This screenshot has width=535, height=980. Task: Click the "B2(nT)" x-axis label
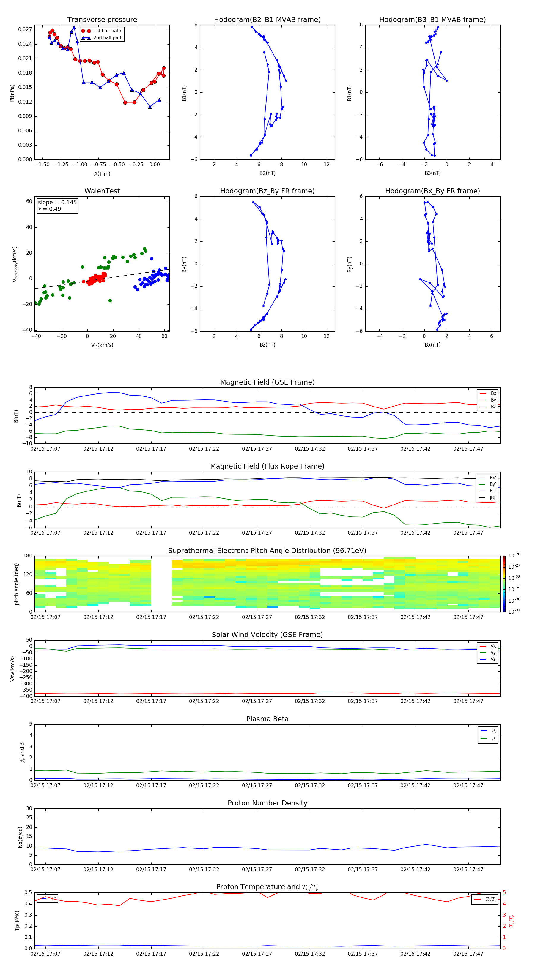point(267,173)
